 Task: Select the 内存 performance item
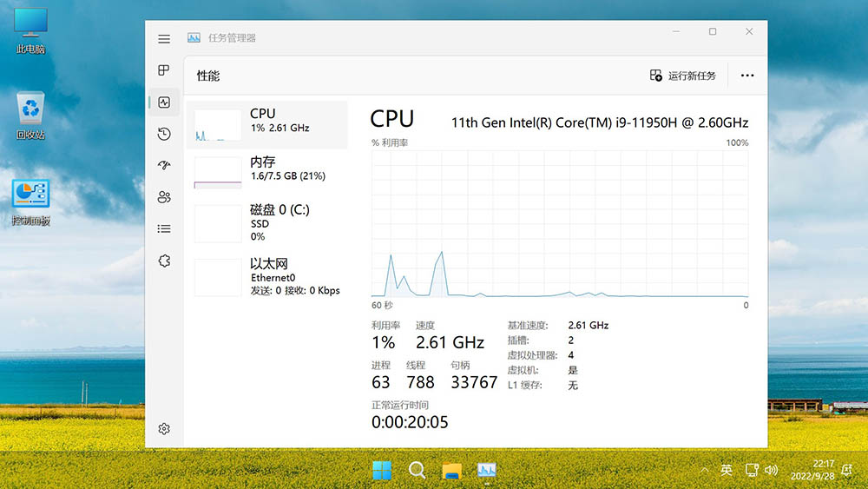(x=267, y=172)
